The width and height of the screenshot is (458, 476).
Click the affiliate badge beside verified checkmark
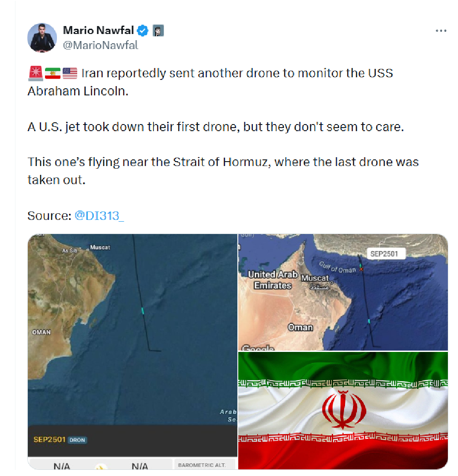(158, 30)
